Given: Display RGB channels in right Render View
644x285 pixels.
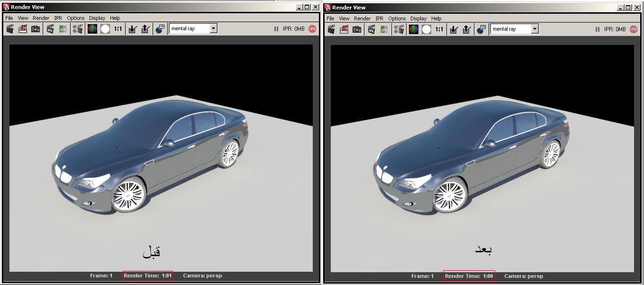Looking at the screenshot, I should [x=414, y=29].
